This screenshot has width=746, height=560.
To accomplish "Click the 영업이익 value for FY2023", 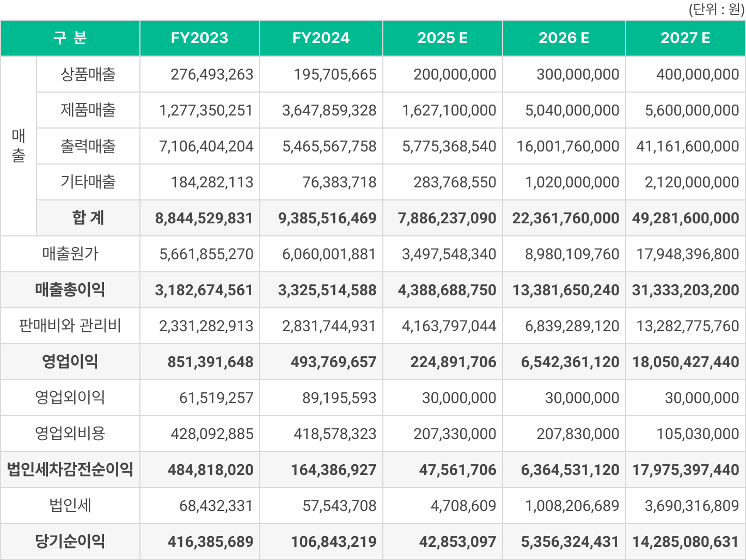I will tap(210, 362).
